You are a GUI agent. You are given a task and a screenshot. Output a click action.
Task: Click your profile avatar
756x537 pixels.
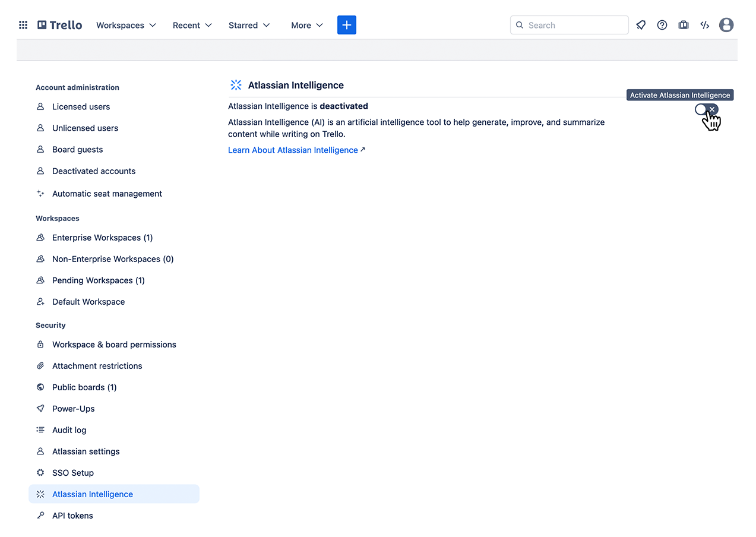726,25
